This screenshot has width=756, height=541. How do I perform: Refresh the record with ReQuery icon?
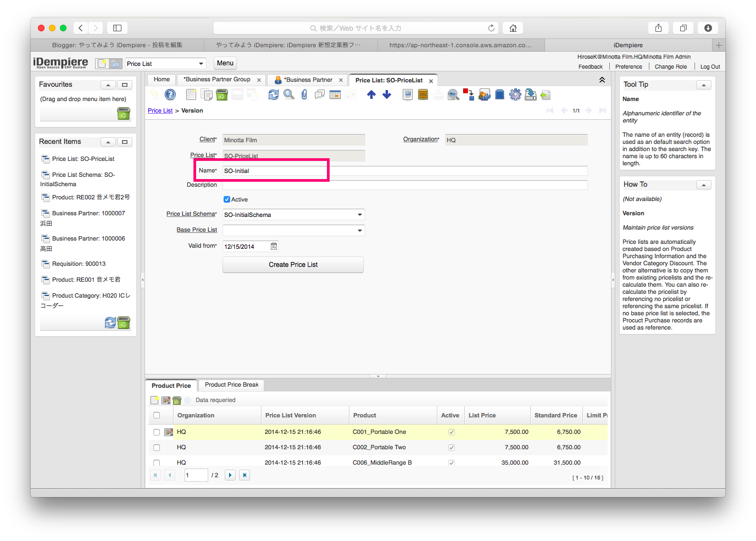click(x=274, y=94)
